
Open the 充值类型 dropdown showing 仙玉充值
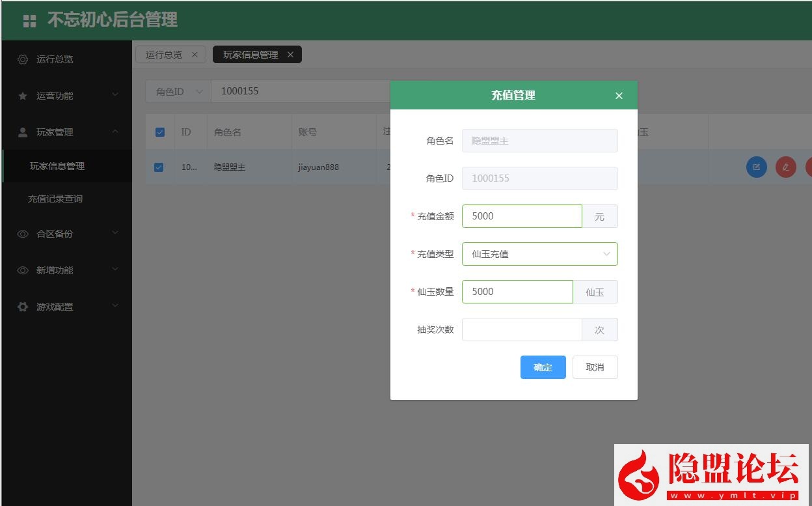539,253
